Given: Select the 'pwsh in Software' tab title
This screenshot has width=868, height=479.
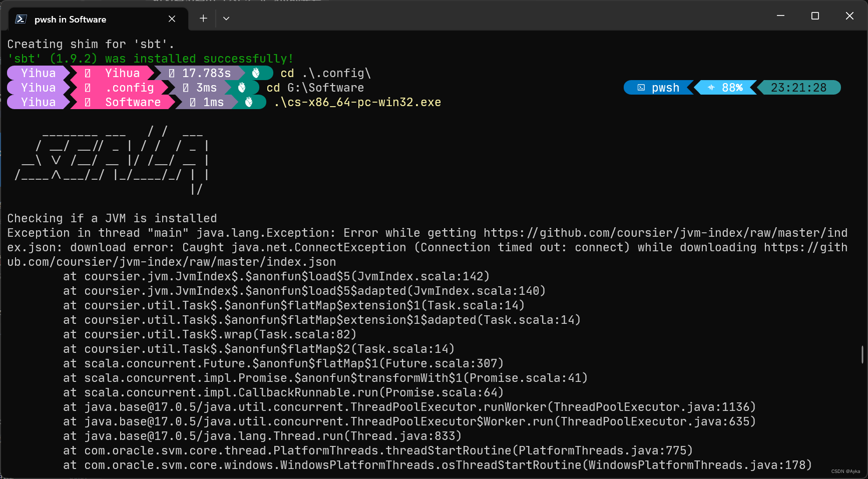Looking at the screenshot, I should click(x=70, y=20).
